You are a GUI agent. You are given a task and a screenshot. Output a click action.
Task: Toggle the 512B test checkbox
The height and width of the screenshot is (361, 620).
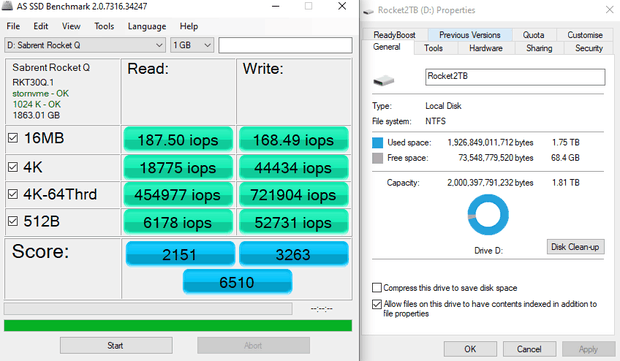[x=13, y=221]
